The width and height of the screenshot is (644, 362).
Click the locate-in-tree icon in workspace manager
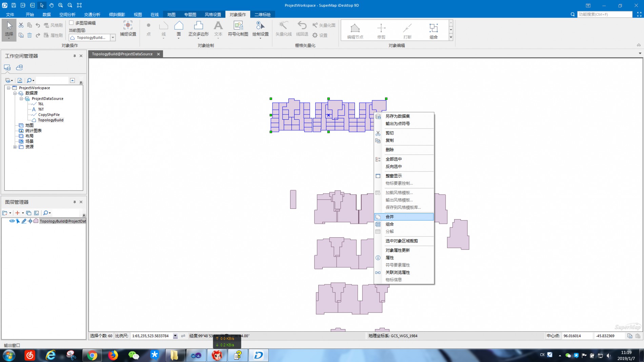pos(20,80)
